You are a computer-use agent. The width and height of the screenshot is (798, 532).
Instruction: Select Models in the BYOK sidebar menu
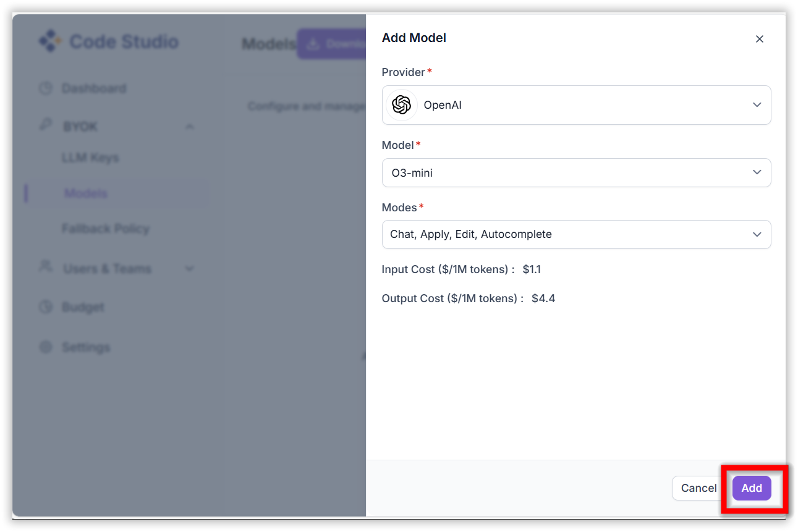[85, 193]
